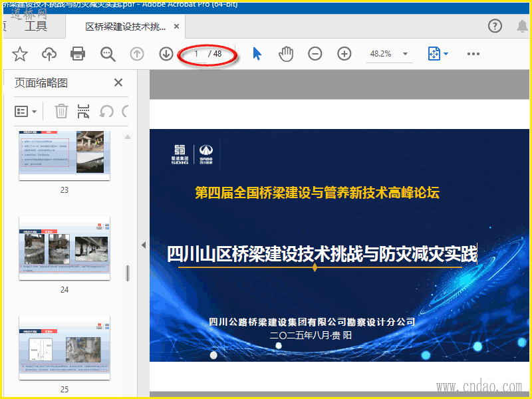Image resolution: width=532 pixels, height=399 pixels.
Task: Print the document with the printer icon
Action: click(78, 54)
